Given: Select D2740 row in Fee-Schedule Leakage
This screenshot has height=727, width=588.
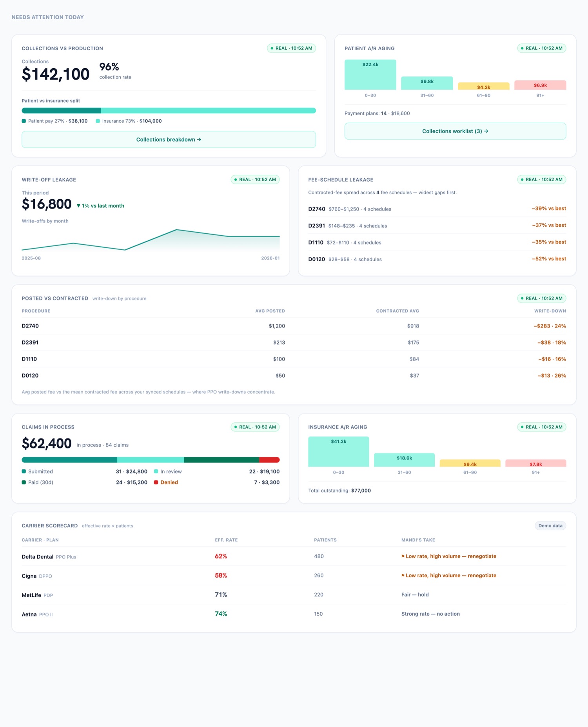Looking at the screenshot, I should click(x=437, y=209).
